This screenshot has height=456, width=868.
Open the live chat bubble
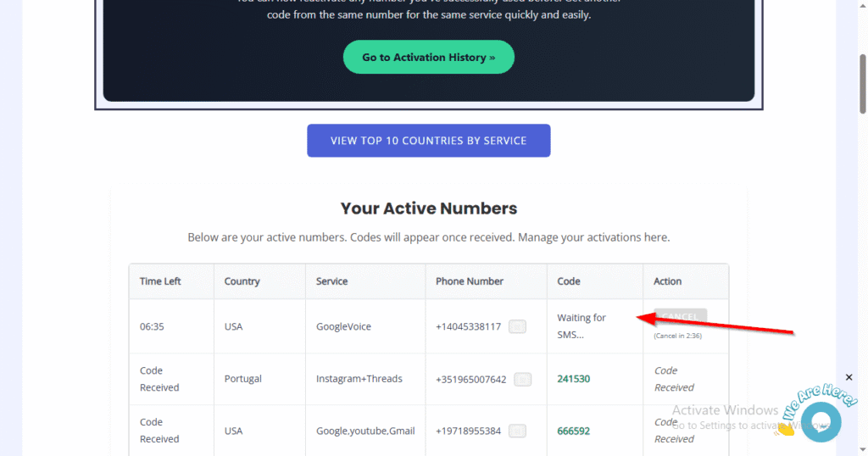pyautogui.click(x=820, y=421)
